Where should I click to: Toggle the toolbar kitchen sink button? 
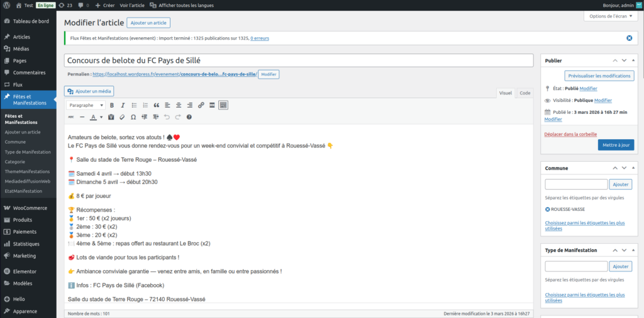pyautogui.click(x=223, y=105)
